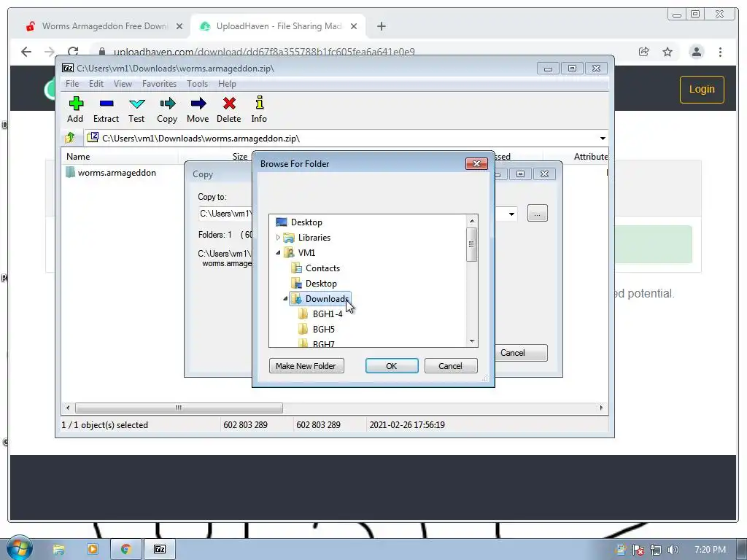Click folder tree scrollbar down arrow
747x560 pixels.
tap(472, 341)
